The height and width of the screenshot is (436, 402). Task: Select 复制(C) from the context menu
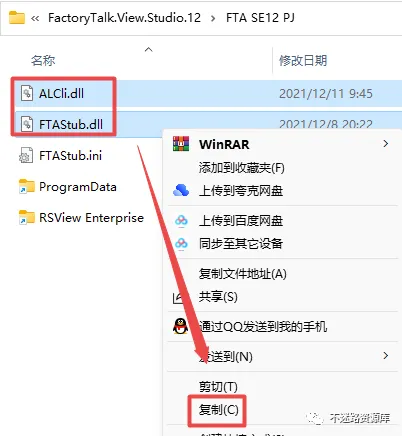click(218, 410)
